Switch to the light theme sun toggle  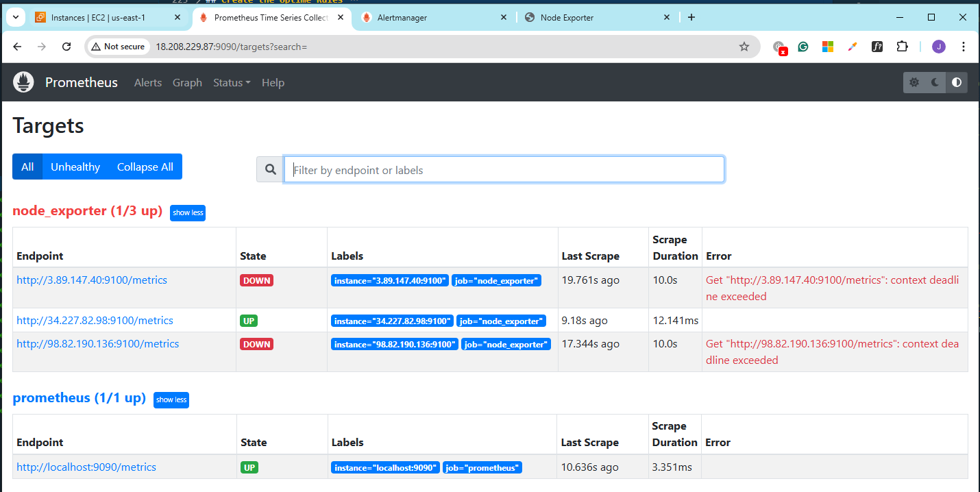914,83
